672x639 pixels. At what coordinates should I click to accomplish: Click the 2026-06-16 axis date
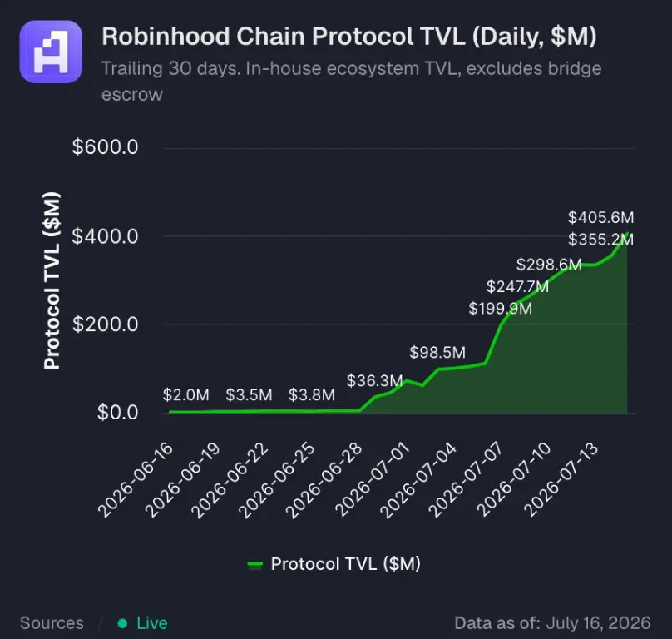[136, 480]
